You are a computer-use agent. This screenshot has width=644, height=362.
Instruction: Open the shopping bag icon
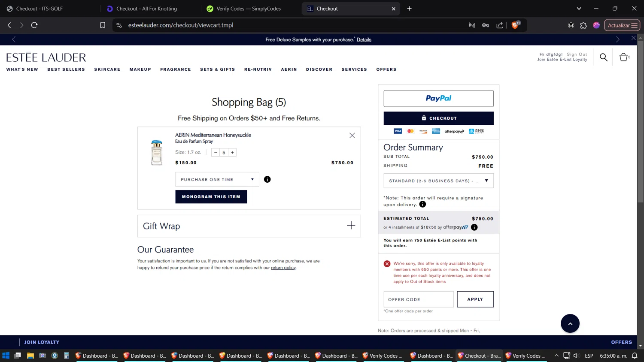tap(624, 57)
